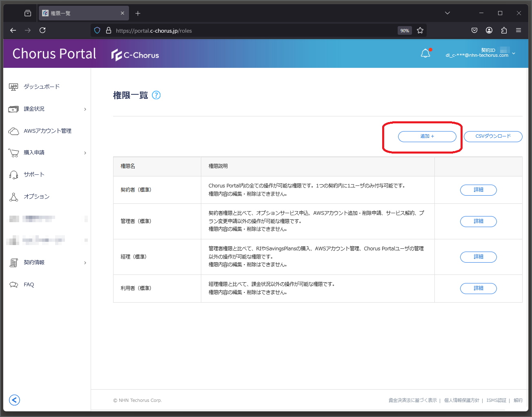Screen dimensions: 532x417
Task: Open 詳細 for 契約者(標準) role
Action: click(479, 190)
